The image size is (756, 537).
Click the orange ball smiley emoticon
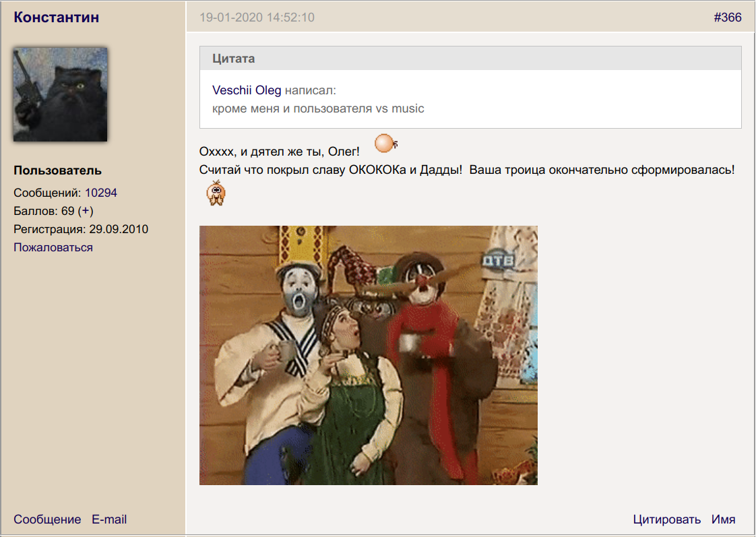click(385, 144)
